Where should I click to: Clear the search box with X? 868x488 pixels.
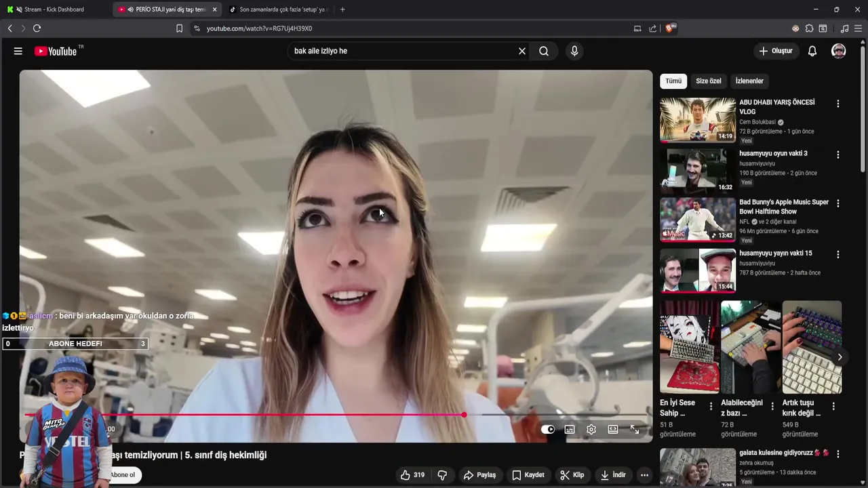[522, 51]
